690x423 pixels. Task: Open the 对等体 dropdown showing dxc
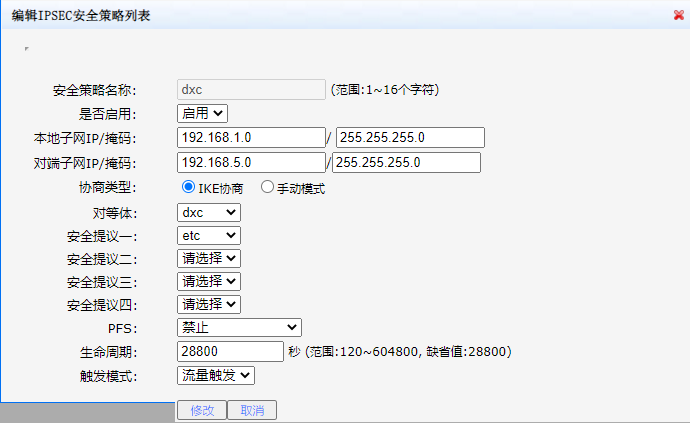[x=209, y=213]
